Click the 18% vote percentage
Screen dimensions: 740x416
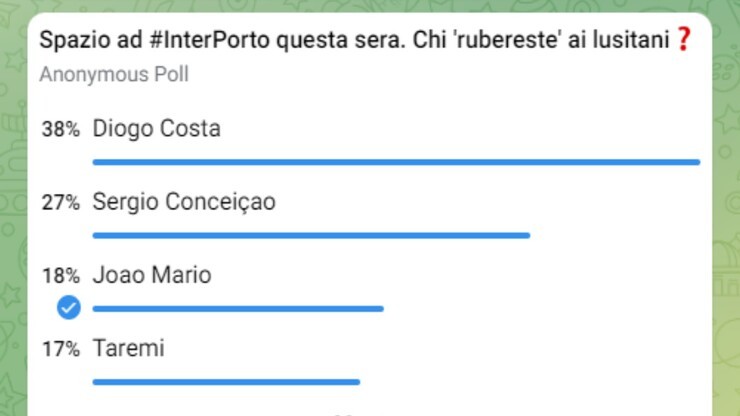(60, 276)
